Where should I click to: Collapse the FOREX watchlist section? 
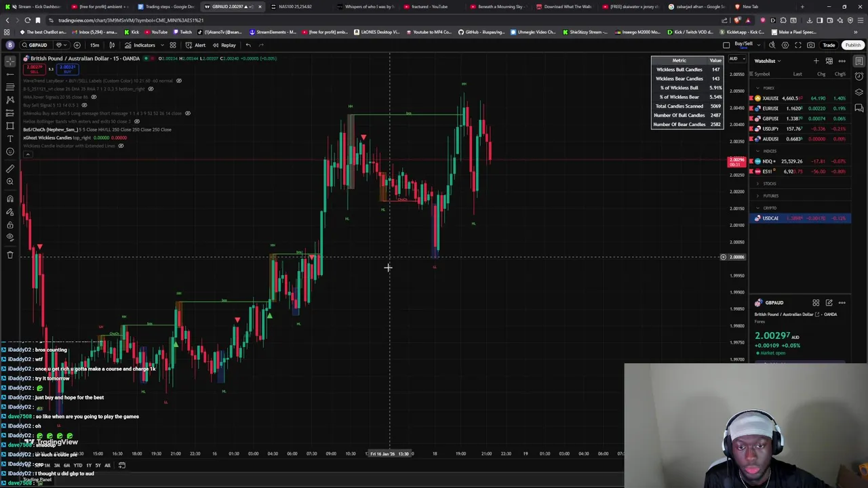pyautogui.click(x=758, y=88)
